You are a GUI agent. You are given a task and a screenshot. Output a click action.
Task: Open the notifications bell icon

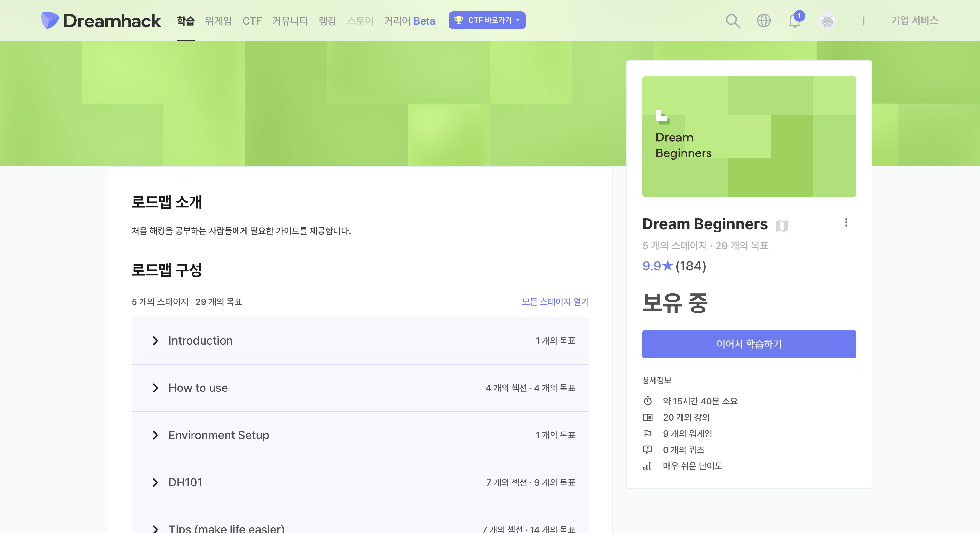794,20
